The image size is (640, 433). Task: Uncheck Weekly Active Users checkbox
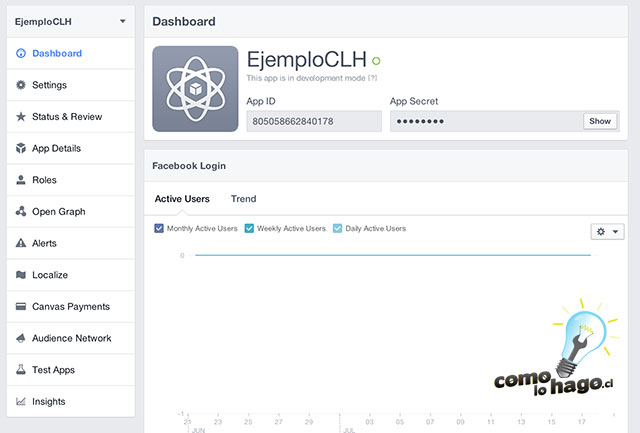coord(249,228)
